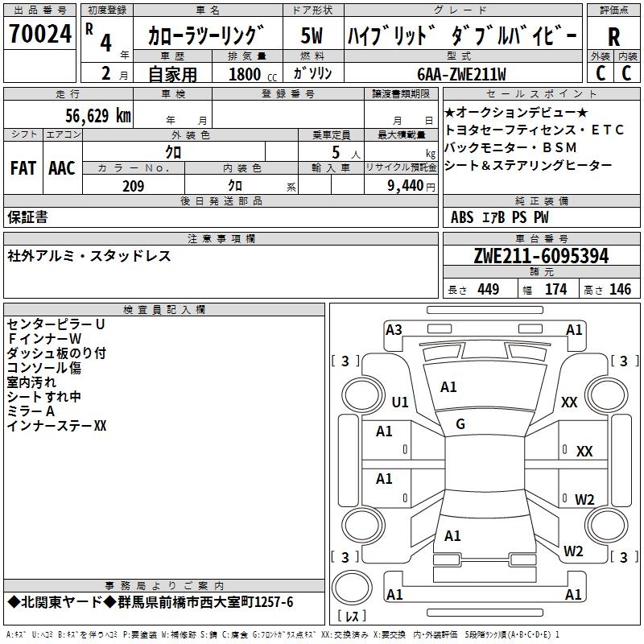Image resolution: width=644 pixels, height=644 pixels.
Task: Click the mileage value 56,629 km
Action: [89, 115]
